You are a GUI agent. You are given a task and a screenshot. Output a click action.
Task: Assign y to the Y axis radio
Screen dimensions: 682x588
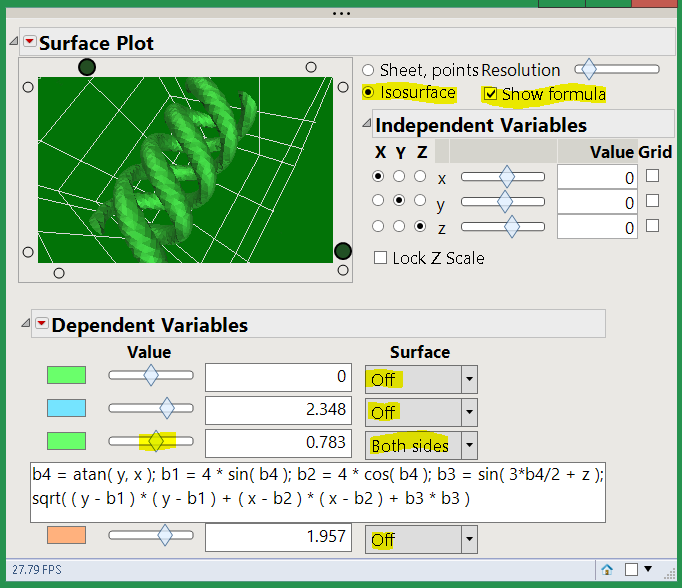399,200
